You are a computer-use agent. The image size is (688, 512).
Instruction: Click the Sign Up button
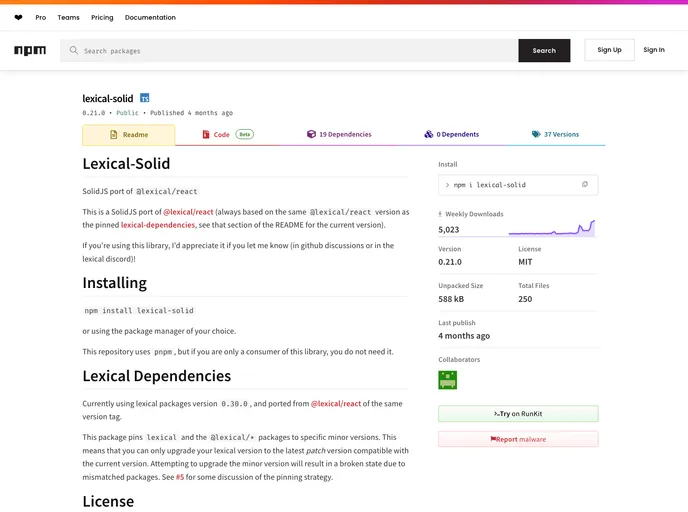coord(609,50)
